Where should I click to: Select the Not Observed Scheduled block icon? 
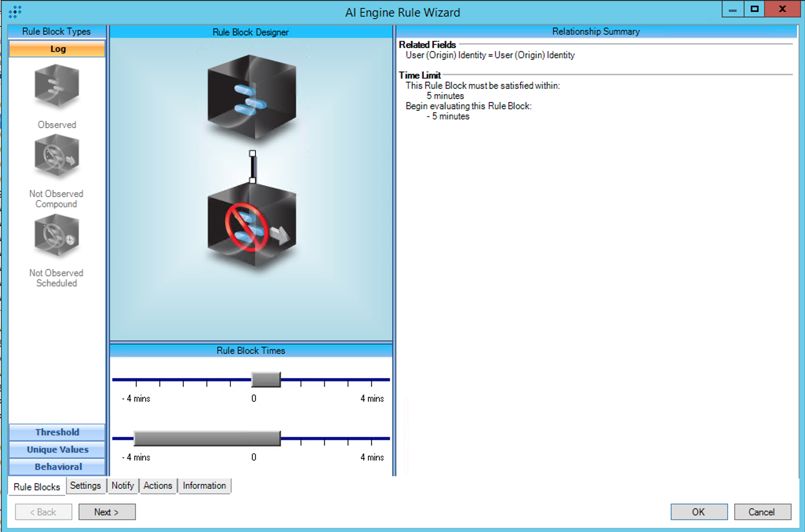point(56,235)
